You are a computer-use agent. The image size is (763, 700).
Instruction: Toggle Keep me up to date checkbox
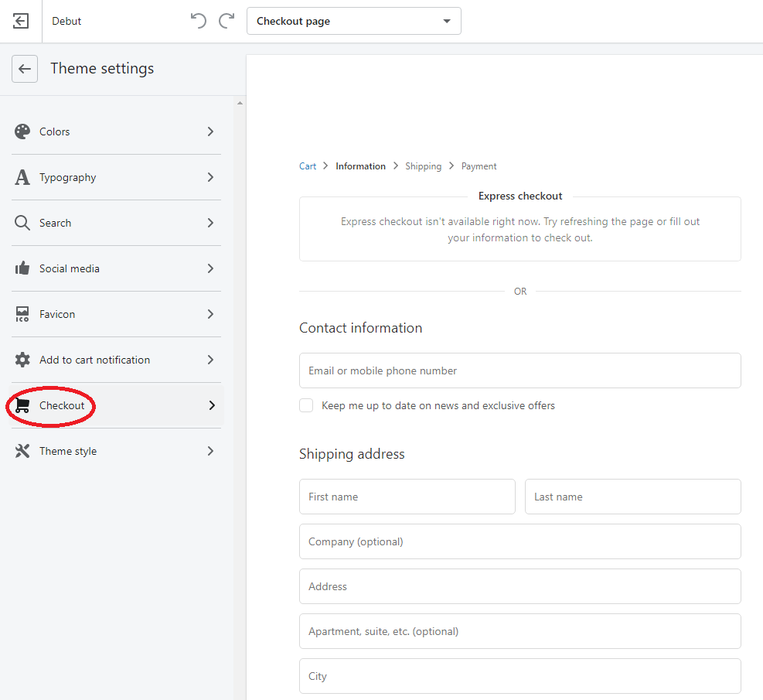point(306,405)
